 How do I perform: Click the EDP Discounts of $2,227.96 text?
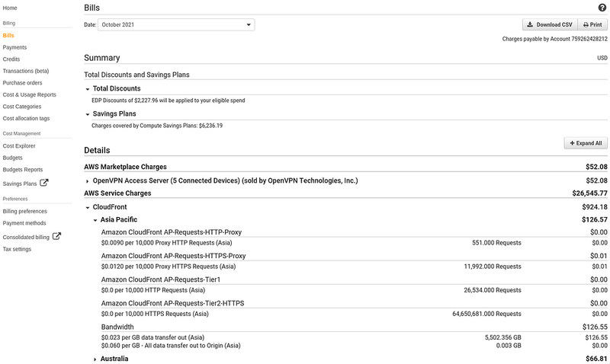(168, 101)
